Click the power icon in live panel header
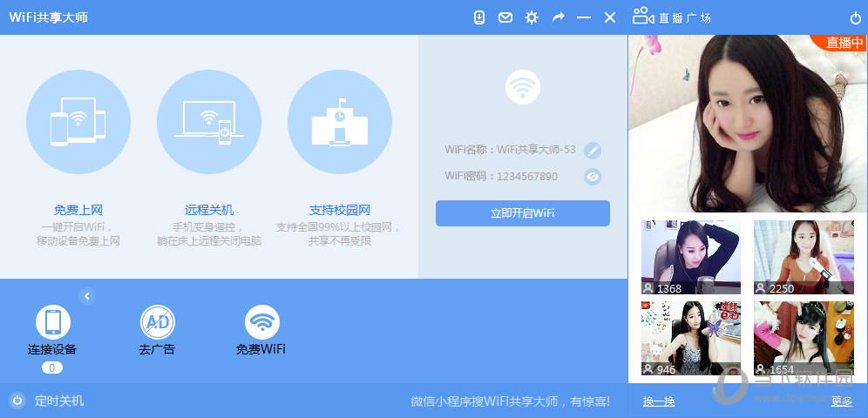 point(855,18)
